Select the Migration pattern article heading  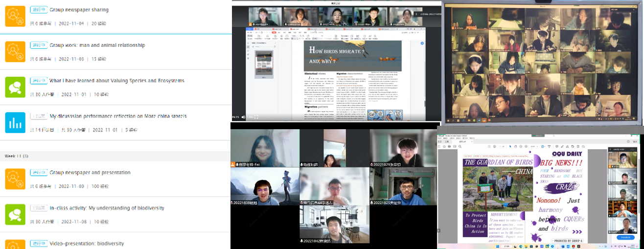(x=319, y=107)
